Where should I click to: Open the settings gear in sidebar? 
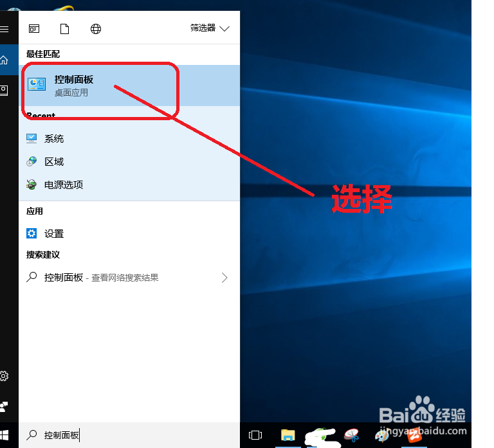click(4, 375)
